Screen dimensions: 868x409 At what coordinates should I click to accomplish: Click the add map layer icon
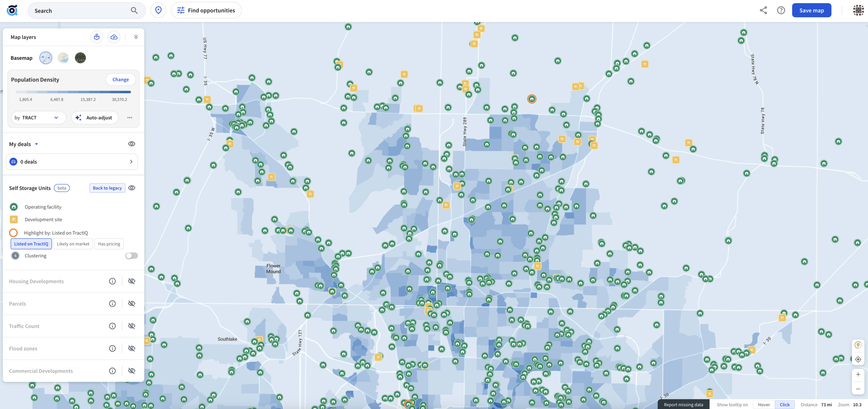point(97,37)
